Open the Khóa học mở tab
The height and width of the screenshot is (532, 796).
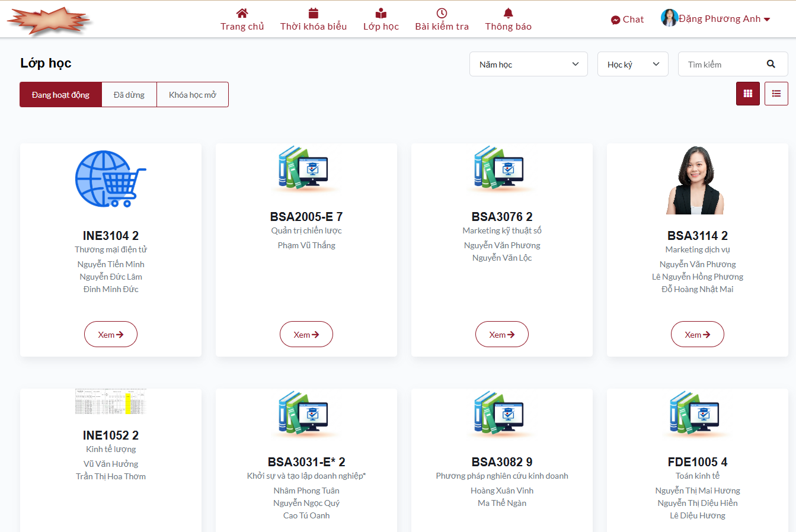click(192, 95)
